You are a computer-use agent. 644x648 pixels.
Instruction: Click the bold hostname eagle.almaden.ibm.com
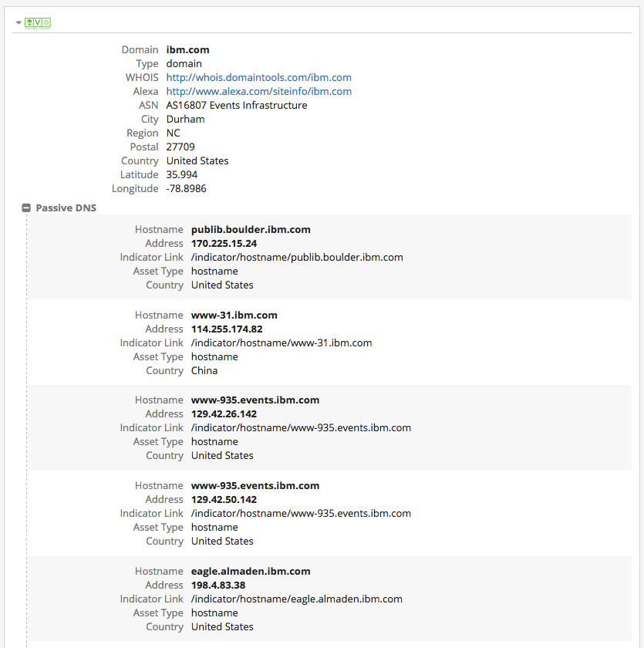tap(251, 571)
